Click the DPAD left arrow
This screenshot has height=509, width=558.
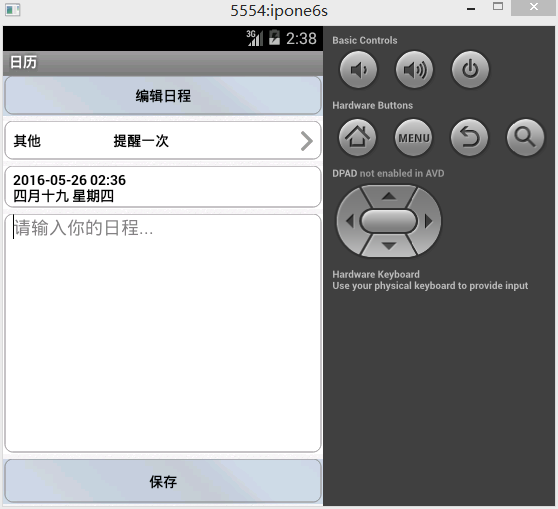coord(349,221)
